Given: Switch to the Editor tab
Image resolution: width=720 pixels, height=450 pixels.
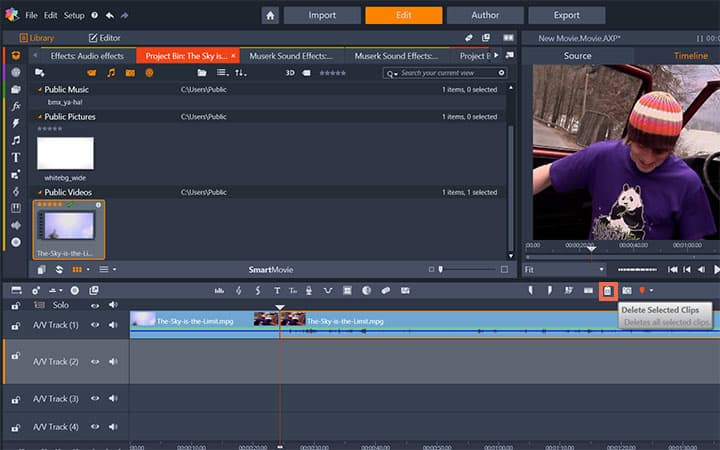Looking at the screenshot, I should click(104, 38).
